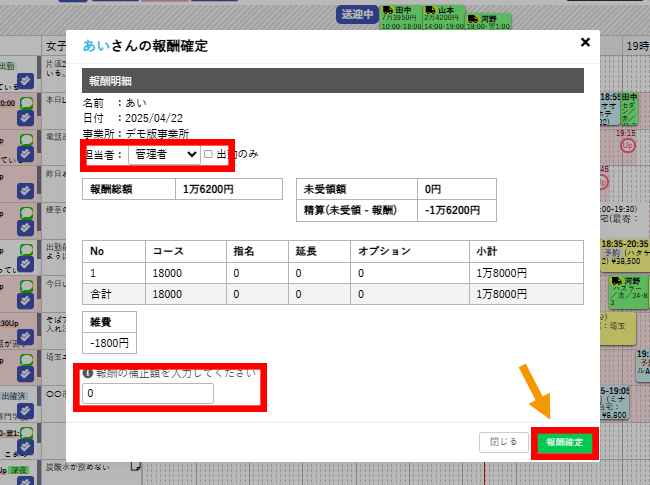Close the あいさんの報酬確定 dialog with X
This screenshot has width=650, height=485.
[x=585, y=42]
